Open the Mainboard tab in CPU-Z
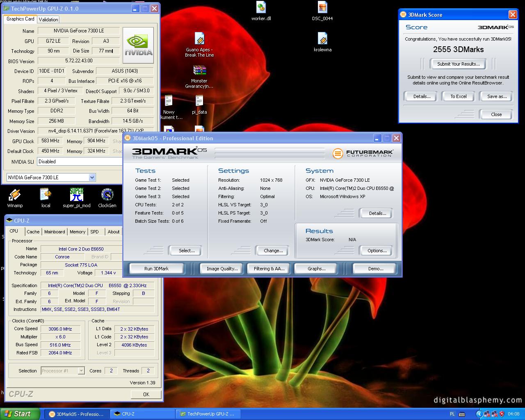Screen dimensions: 525x420 [x=55, y=232]
